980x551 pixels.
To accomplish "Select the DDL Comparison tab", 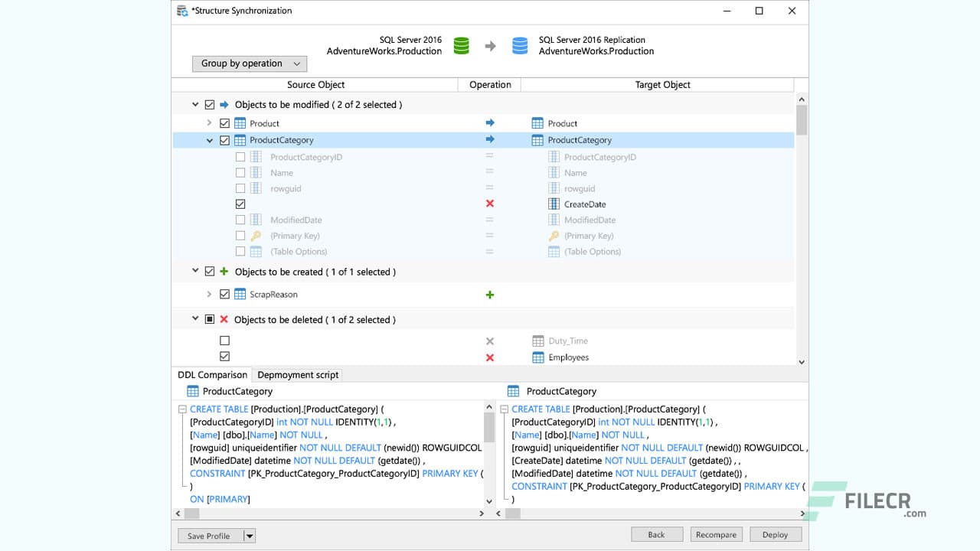I will pos(211,374).
